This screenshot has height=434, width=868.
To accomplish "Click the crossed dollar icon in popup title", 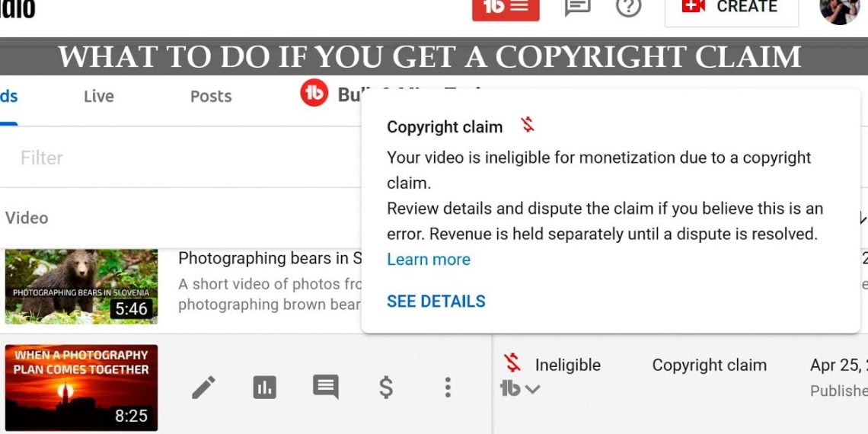I will coord(528,125).
